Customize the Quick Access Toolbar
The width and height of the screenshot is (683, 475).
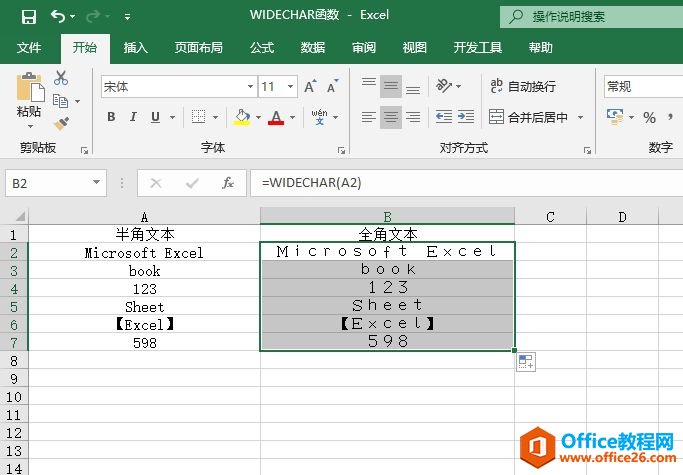[x=127, y=17]
